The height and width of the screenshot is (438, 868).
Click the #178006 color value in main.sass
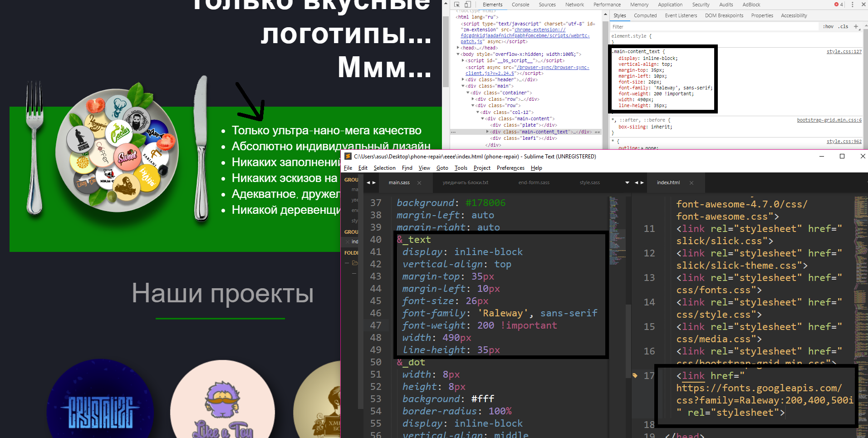[485, 203]
